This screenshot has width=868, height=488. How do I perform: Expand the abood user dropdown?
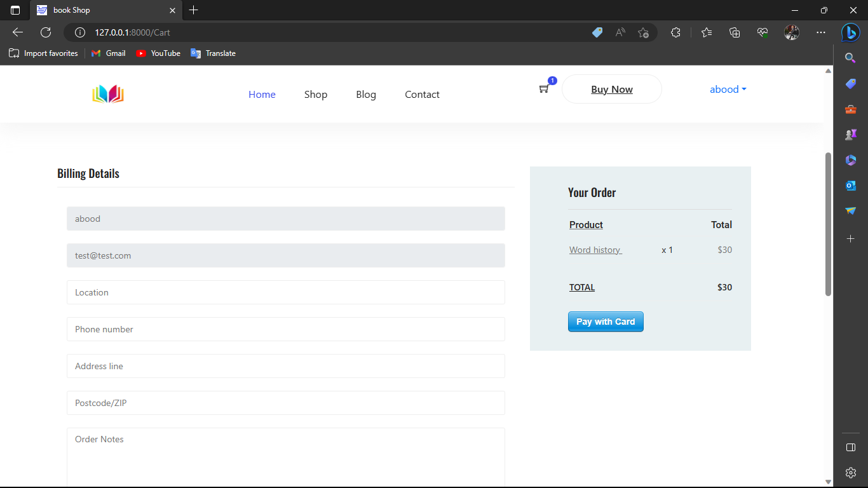pos(728,90)
